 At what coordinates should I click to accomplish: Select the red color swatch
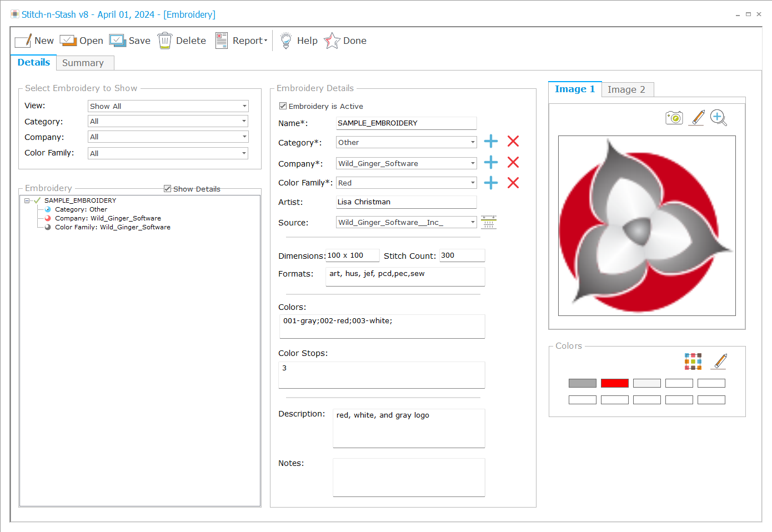(615, 383)
